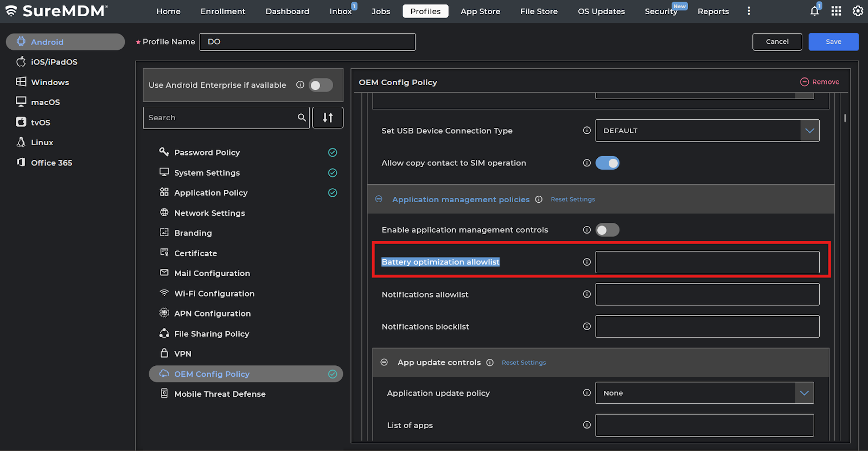Viewport: 868px width, 451px height.
Task: Click the three-dot more options icon
Action: pyautogui.click(x=749, y=11)
